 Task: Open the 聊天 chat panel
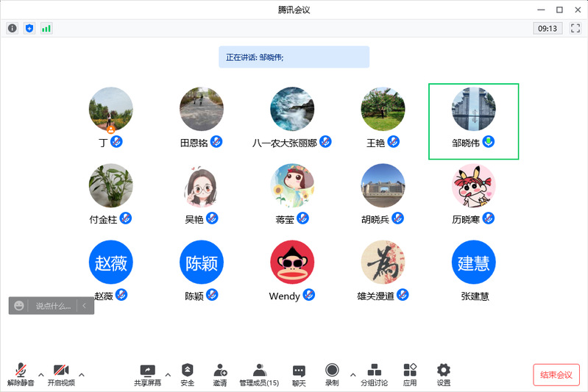coord(299,374)
